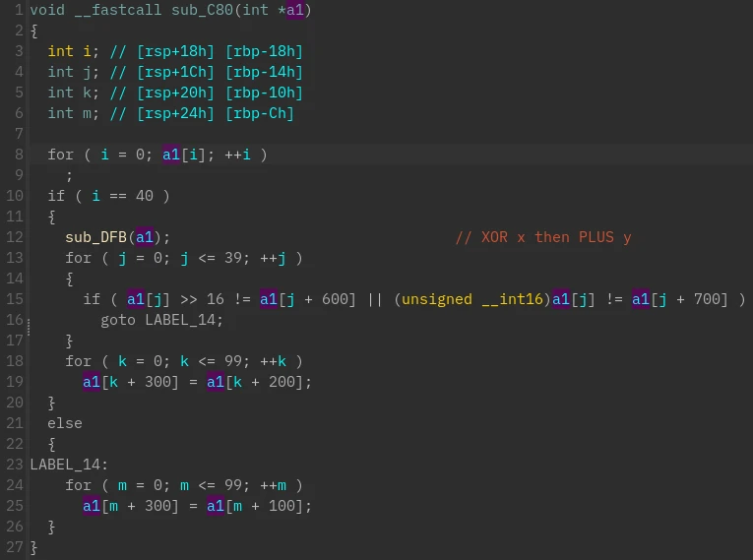Click the goto LABEL_14 statement

(x=161, y=320)
